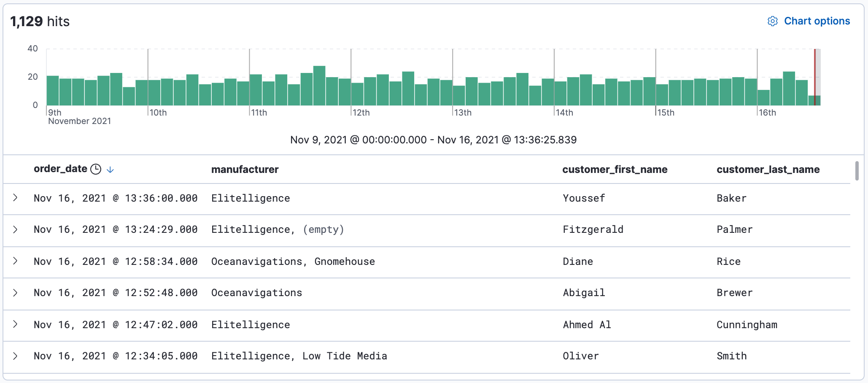Open the Chart options link

817,21
